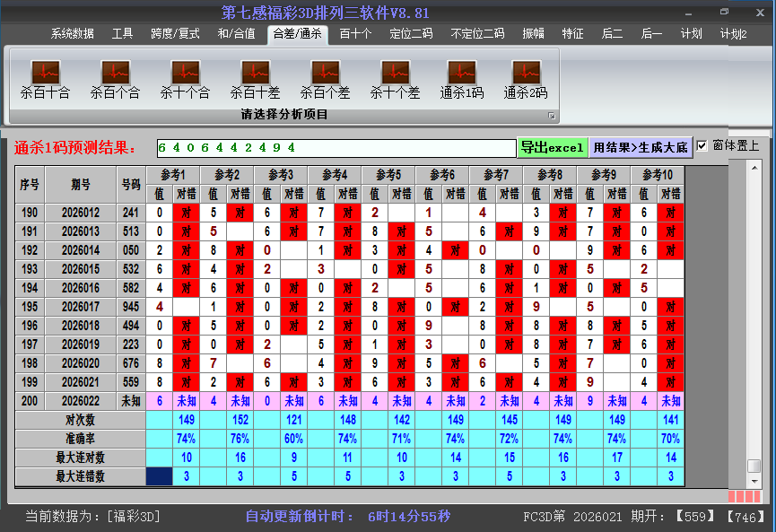Open the 杀百个差 analysis tool
Viewport: 776px width, 532px height.
point(325,76)
